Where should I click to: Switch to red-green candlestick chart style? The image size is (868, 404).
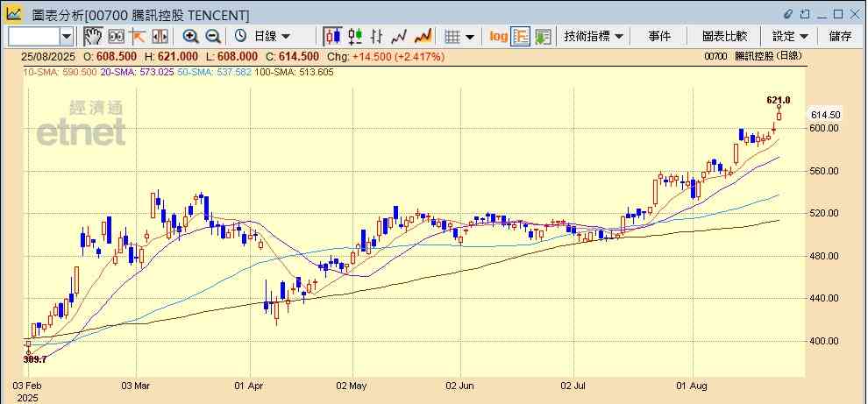coord(355,37)
